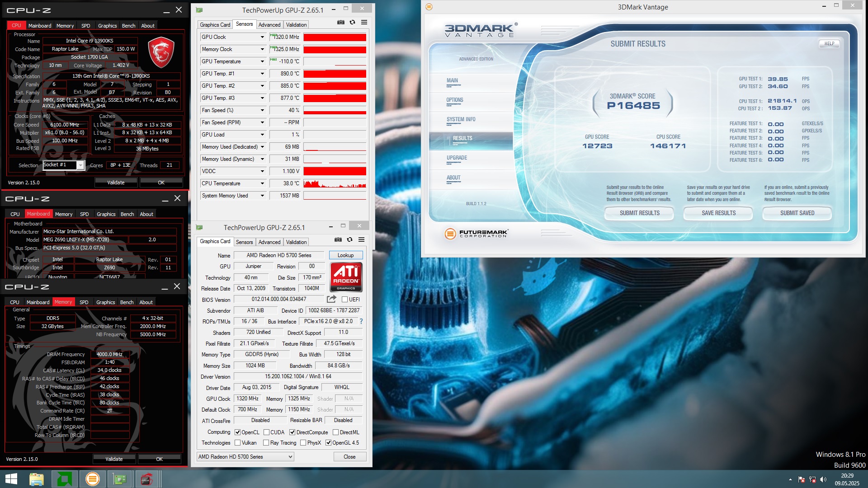Open hamburger menu in GPU-Z Sensors window
The width and height of the screenshot is (868, 488).
tap(364, 23)
